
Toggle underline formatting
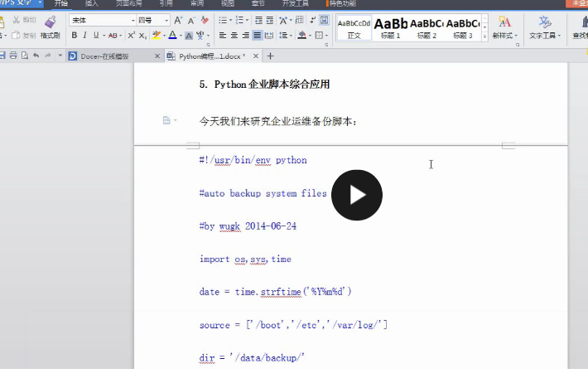tap(96, 36)
